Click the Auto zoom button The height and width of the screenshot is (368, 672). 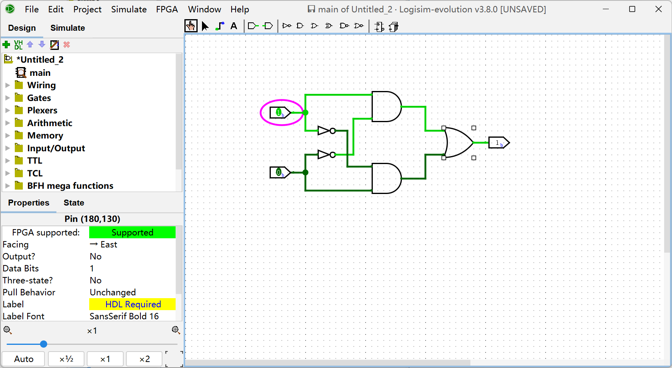click(24, 359)
